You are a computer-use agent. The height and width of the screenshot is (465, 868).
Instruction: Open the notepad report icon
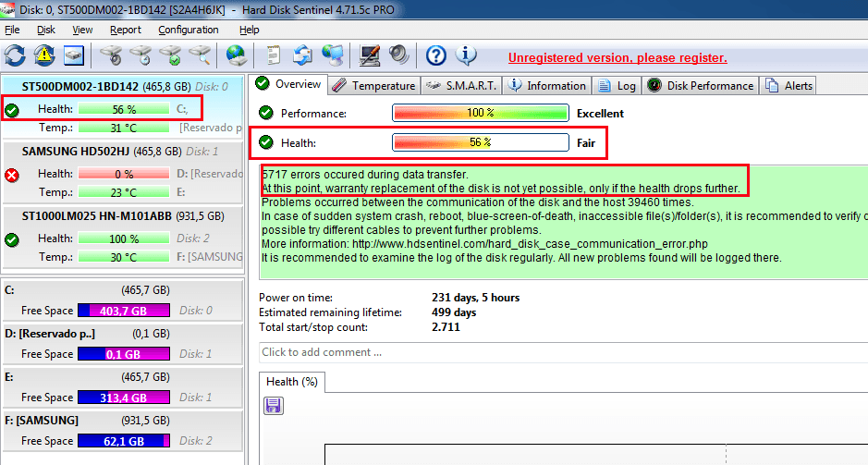point(273,55)
